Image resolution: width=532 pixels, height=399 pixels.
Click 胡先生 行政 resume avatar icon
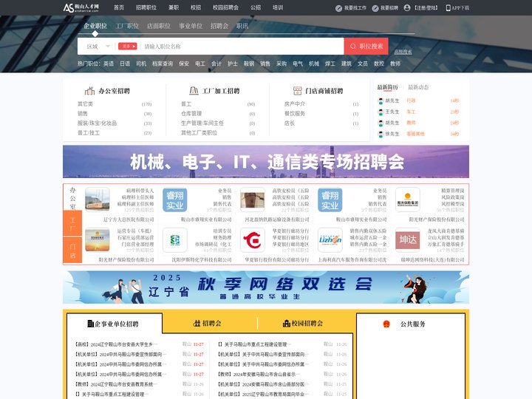click(381, 100)
